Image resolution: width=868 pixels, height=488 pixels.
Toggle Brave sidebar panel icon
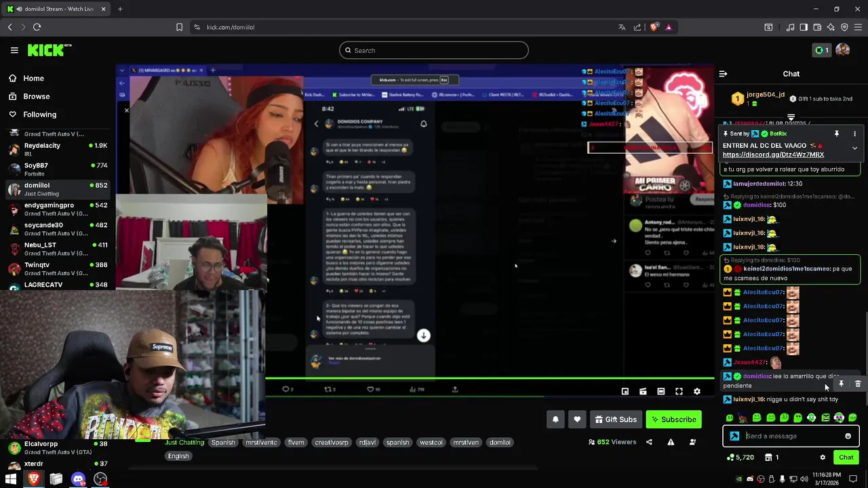(804, 27)
